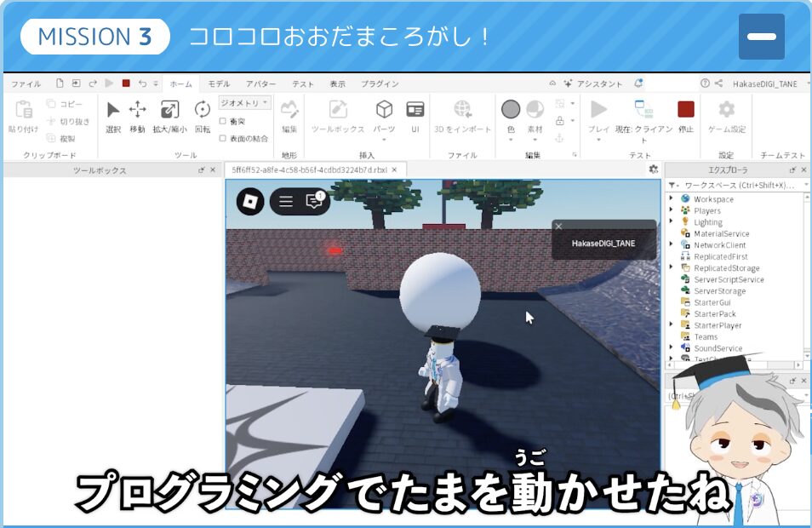This screenshot has height=528, width=812.
Task: Enable the 表面の結合 (Join Surfaces) checkbox
Action: click(223, 138)
